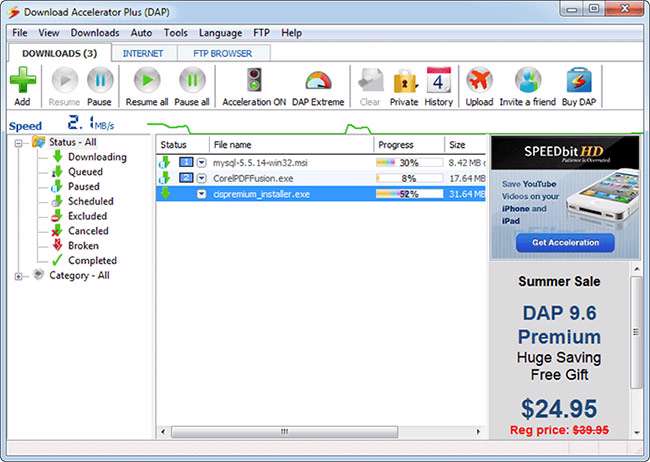Filter by Queued status
The image size is (650, 462).
point(85,172)
